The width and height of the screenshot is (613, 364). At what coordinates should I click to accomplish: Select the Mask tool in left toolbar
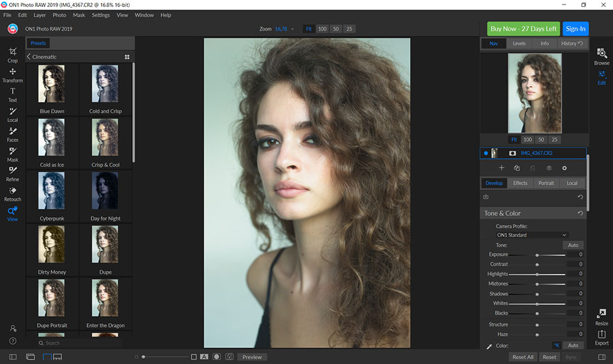click(13, 155)
